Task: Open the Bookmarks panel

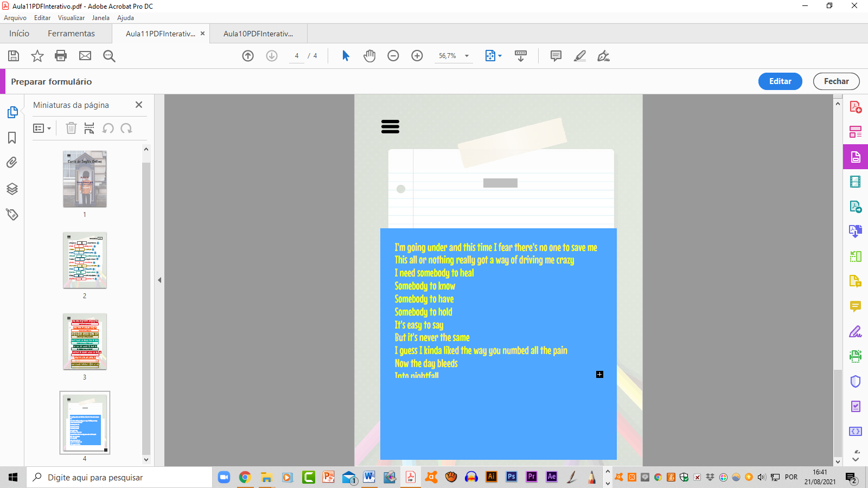Action: [12, 138]
